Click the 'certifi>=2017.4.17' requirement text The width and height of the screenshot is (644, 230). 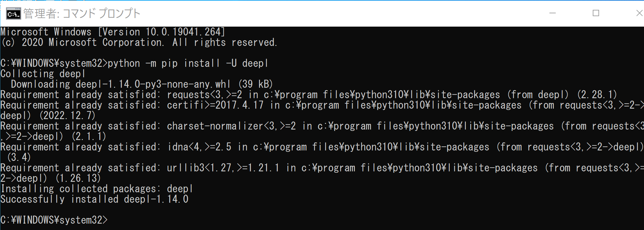tap(215, 105)
